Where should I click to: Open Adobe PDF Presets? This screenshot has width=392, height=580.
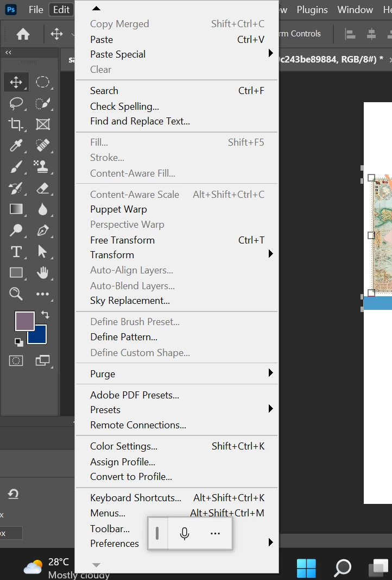(x=177, y=395)
